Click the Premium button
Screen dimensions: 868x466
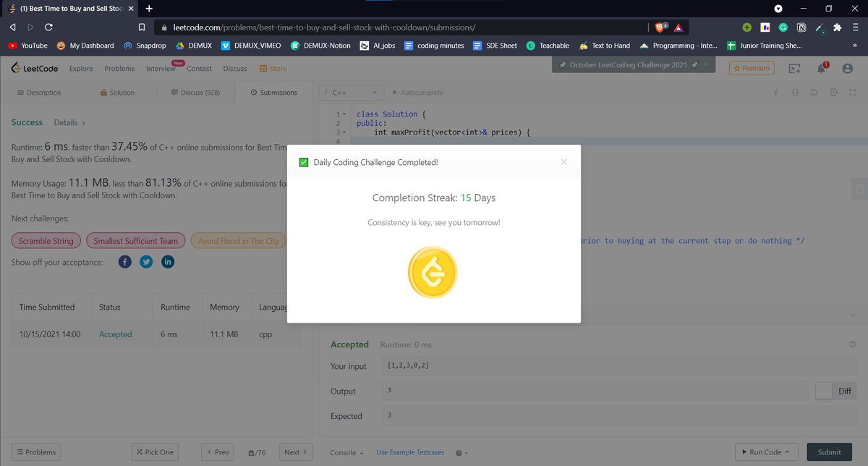(x=752, y=68)
